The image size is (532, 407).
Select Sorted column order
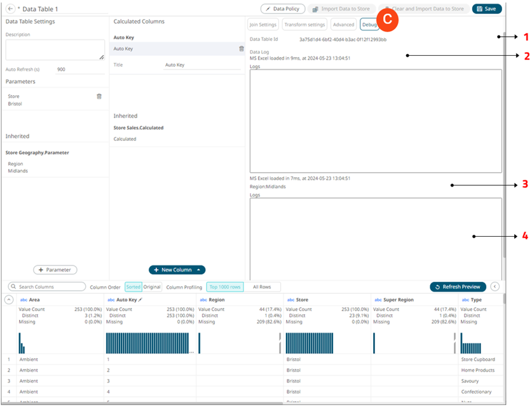pyautogui.click(x=133, y=287)
